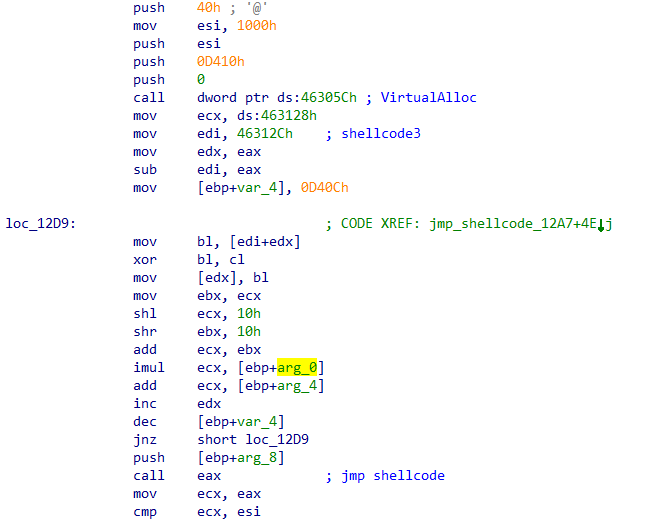Click the sub edi, eax line
Screen dimensions: 645x522
[x=197, y=169]
